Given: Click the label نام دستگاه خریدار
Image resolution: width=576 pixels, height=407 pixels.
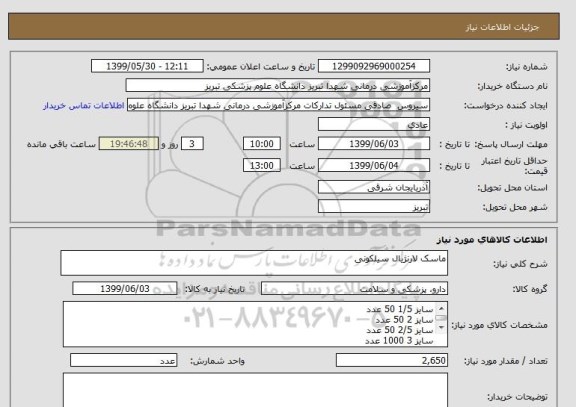Looking at the screenshot, I should pyautogui.click(x=512, y=86).
